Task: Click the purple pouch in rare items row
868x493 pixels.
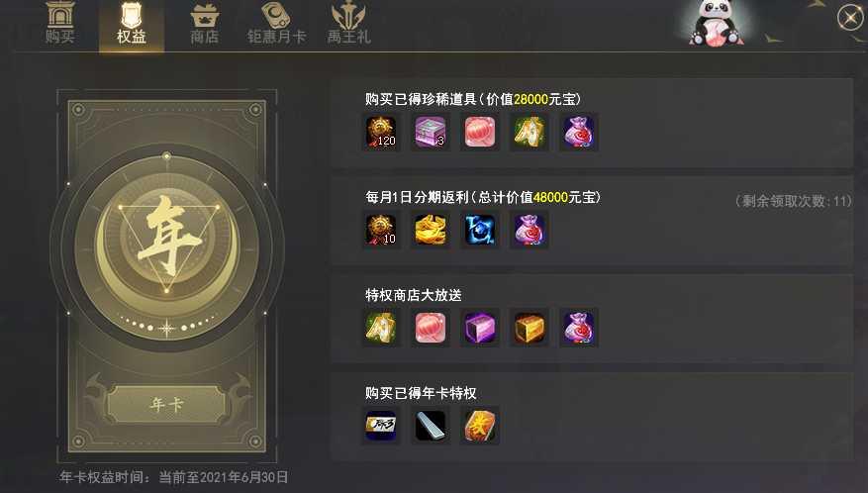Action: click(x=578, y=132)
